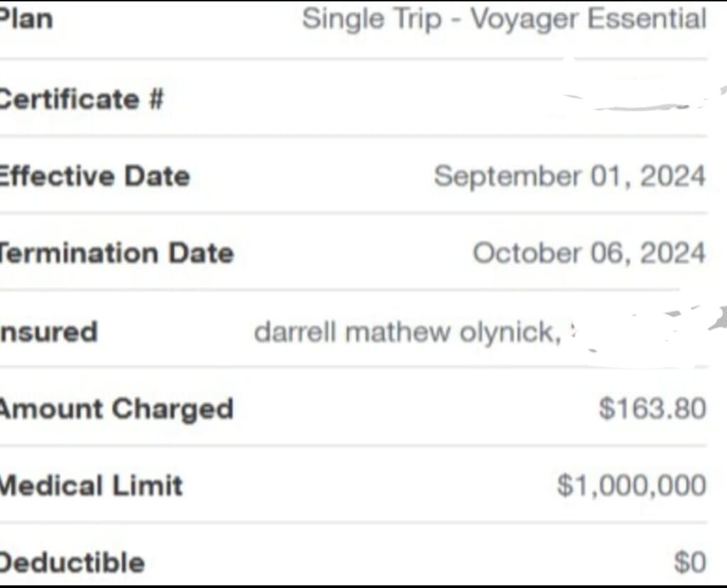Select the Voyager Essential plan name text
The image size is (727, 588).
coord(588,19)
